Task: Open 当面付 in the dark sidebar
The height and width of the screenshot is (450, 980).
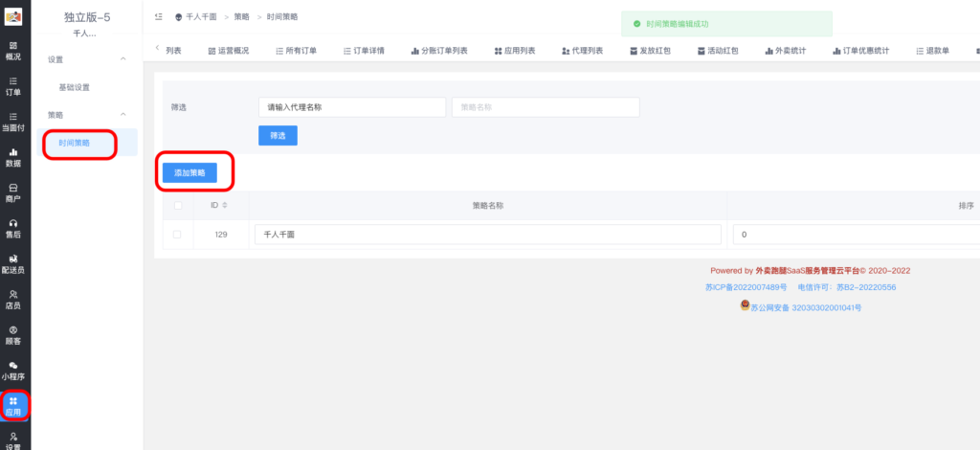Action: point(13,122)
